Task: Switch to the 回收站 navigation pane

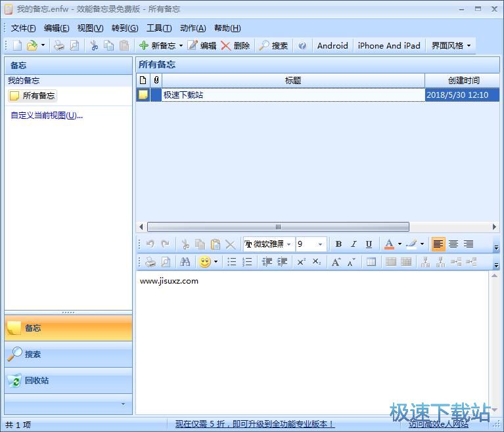Action: coord(68,381)
